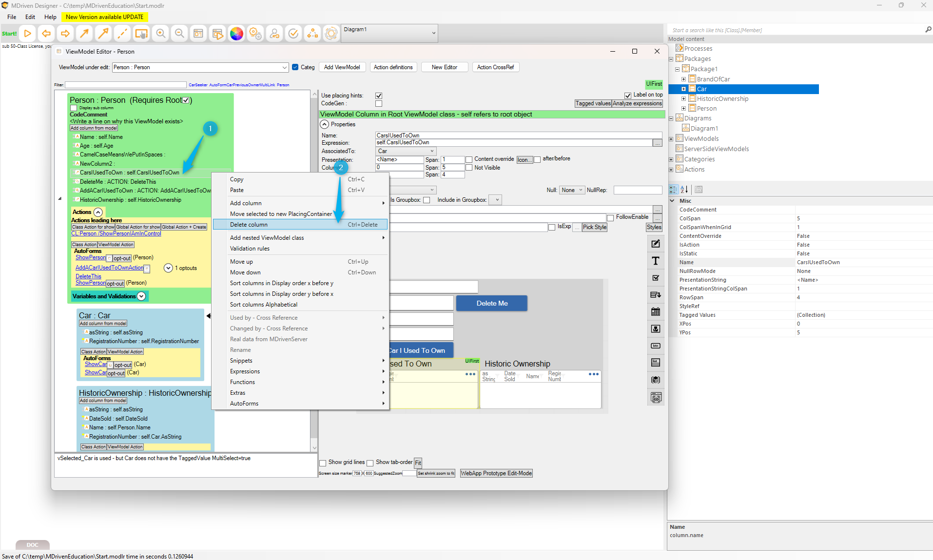Click the zoom out magnifier icon

[179, 34]
